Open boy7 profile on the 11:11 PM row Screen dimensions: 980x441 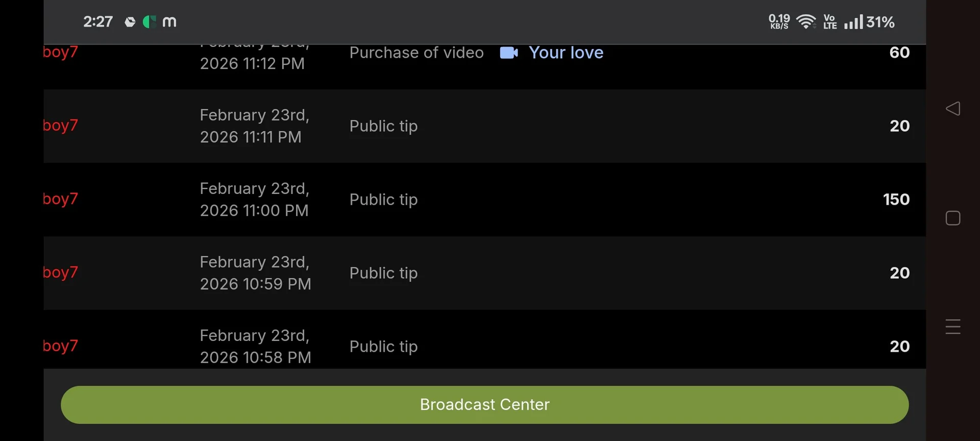60,126
